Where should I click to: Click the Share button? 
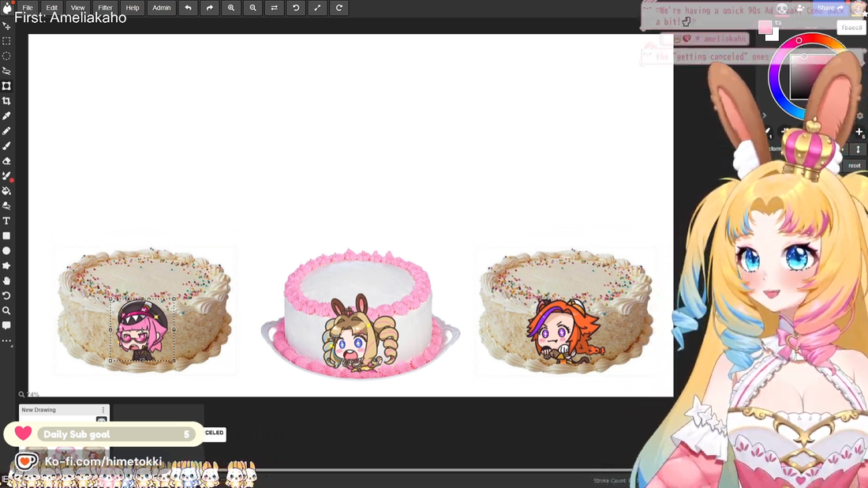(829, 8)
